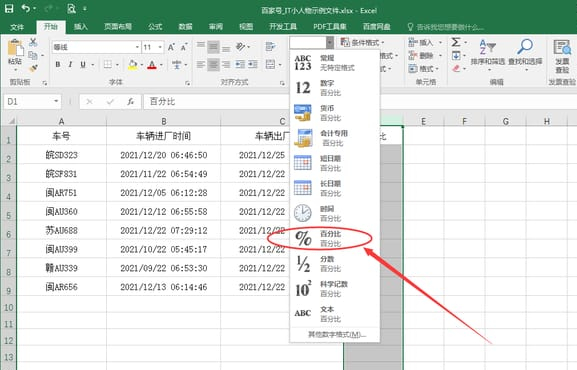Click the text orientation icon
Screen dimensions: 577x370
240,46
